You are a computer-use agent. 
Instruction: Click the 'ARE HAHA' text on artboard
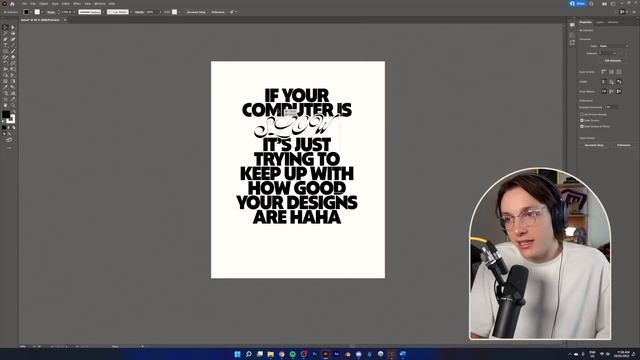297,217
